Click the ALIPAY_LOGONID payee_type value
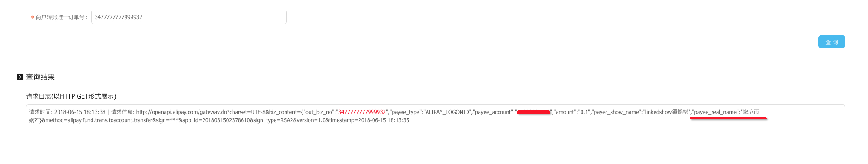Image resolution: width=868 pixels, height=164 pixels. pos(447,112)
